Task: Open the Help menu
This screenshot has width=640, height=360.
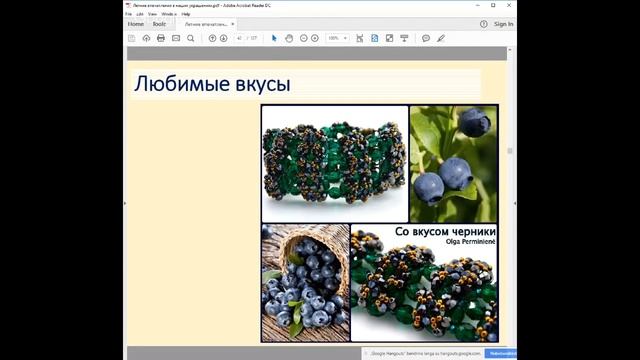Action: 186,14
